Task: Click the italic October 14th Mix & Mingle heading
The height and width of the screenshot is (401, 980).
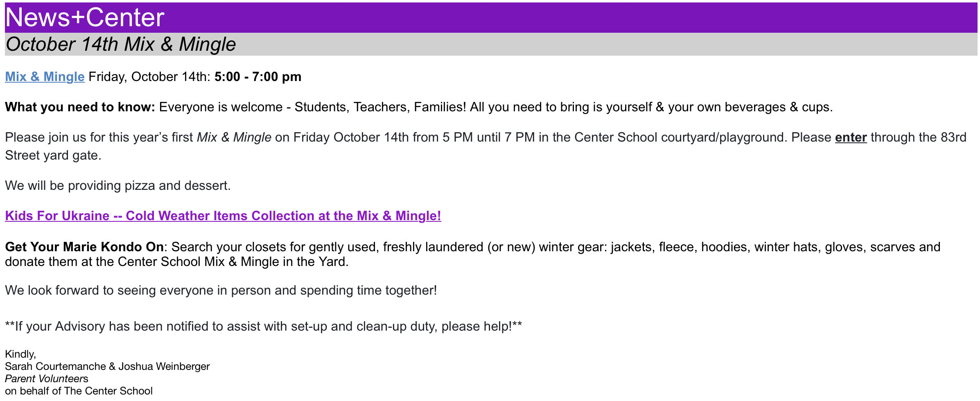Action: coord(121,44)
